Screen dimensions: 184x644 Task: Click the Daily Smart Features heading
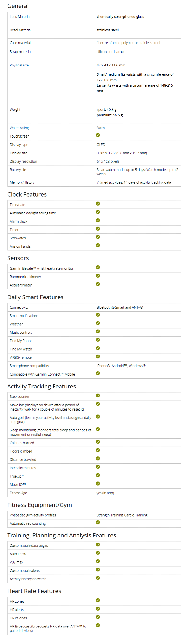tap(35, 297)
